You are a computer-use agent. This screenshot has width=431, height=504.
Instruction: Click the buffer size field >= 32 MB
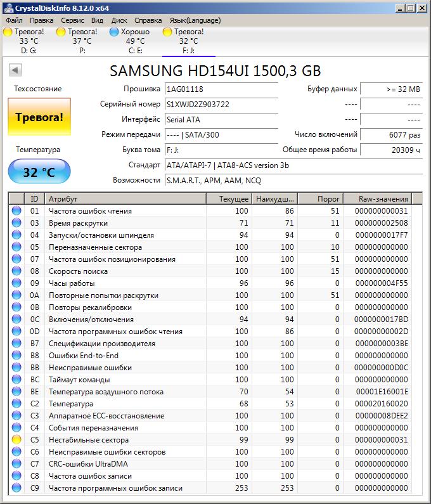[391, 89]
